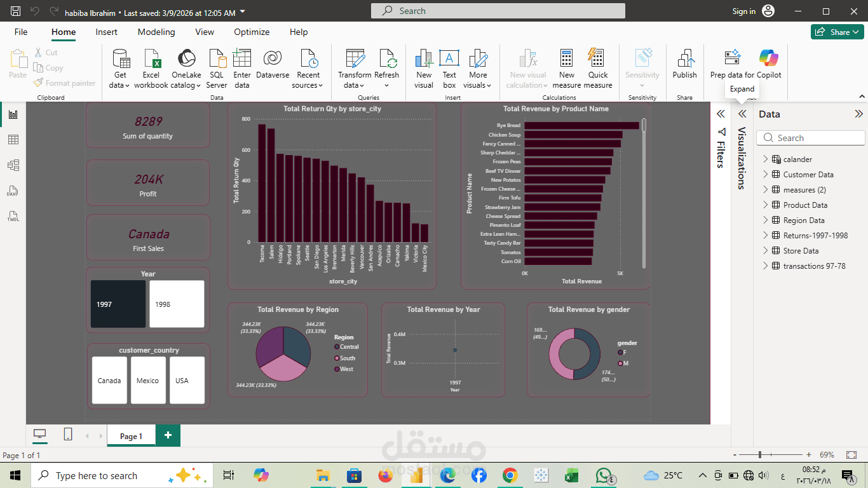Switch to Report view in sidebar
868x488 pixels.
[x=13, y=114]
